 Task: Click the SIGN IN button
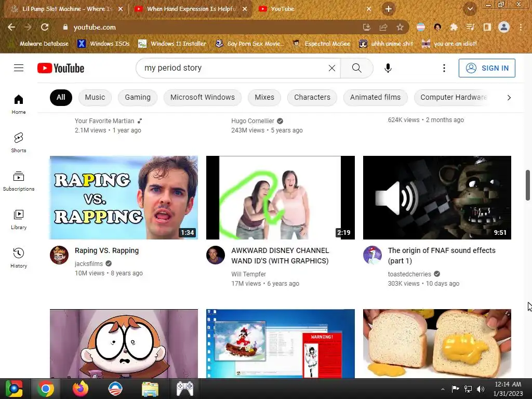click(x=487, y=68)
